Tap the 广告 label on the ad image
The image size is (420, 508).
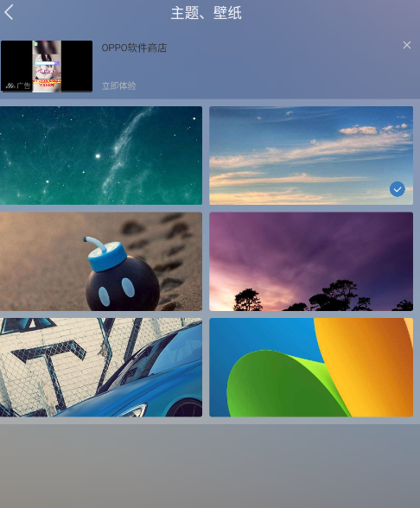point(23,86)
